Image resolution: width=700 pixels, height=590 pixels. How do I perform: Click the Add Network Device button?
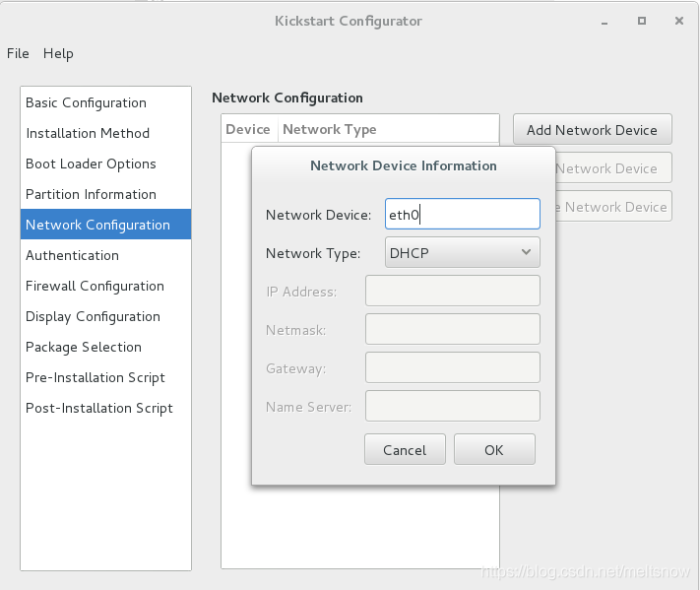coord(593,129)
